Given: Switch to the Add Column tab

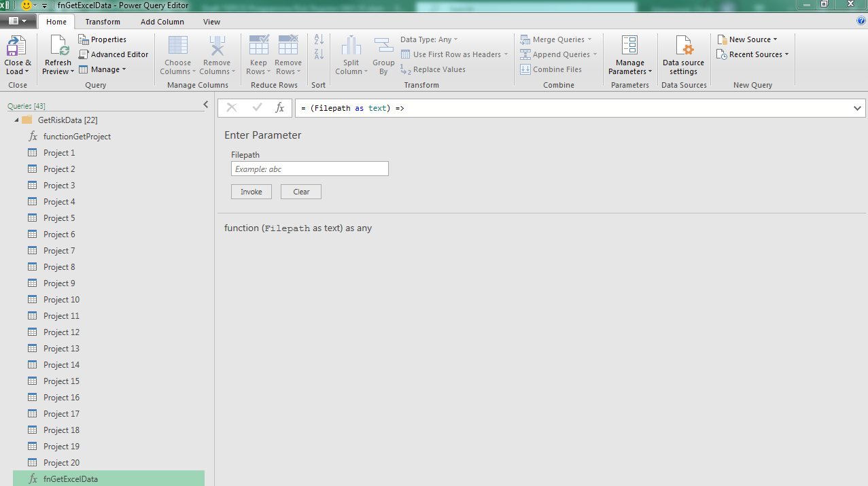Looking at the screenshot, I should pyautogui.click(x=162, y=22).
